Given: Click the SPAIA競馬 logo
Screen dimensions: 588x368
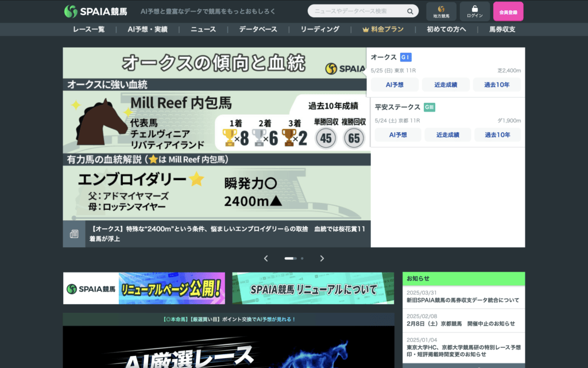Looking at the screenshot, I should pyautogui.click(x=96, y=11).
